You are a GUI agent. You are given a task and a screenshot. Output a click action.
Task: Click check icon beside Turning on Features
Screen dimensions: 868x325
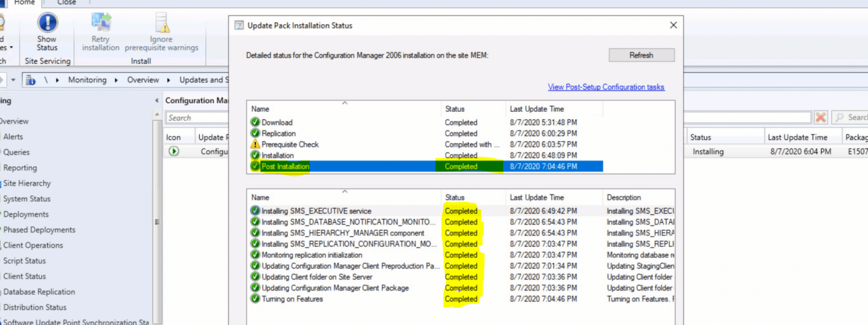tap(255, 299)
